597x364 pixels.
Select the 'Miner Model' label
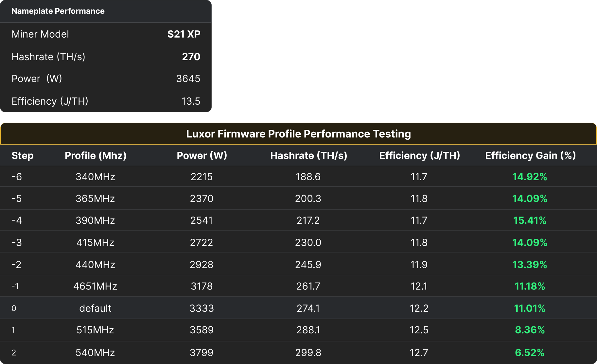[40, 34]
